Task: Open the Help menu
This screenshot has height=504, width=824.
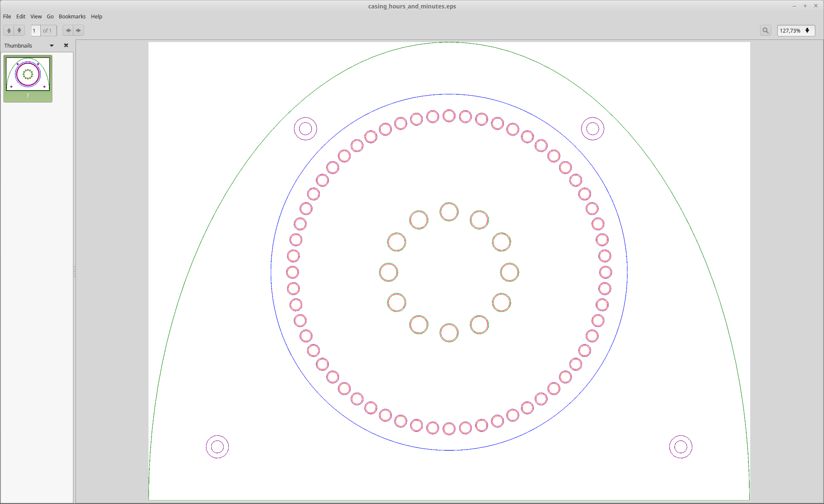Action: pos(97,16)
